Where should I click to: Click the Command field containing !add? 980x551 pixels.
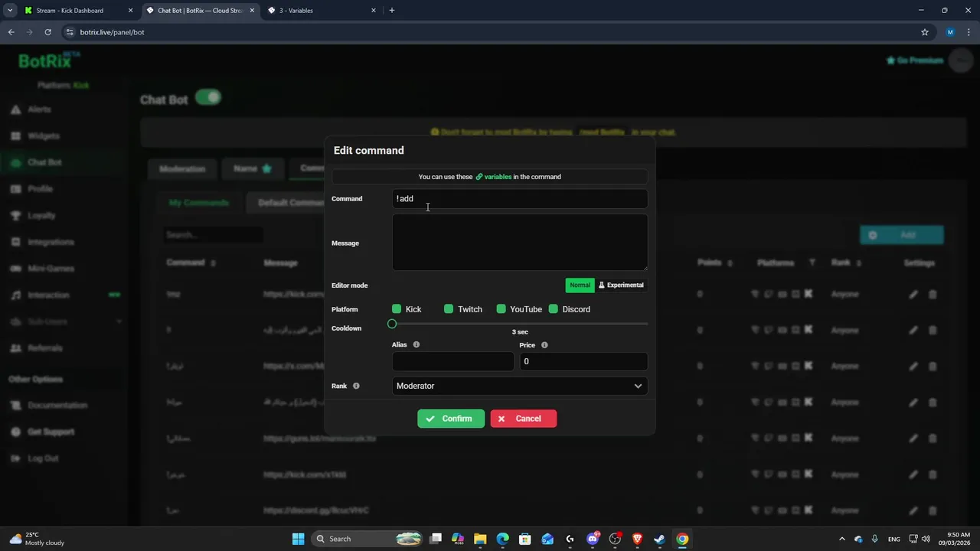(x=520, y=199)
